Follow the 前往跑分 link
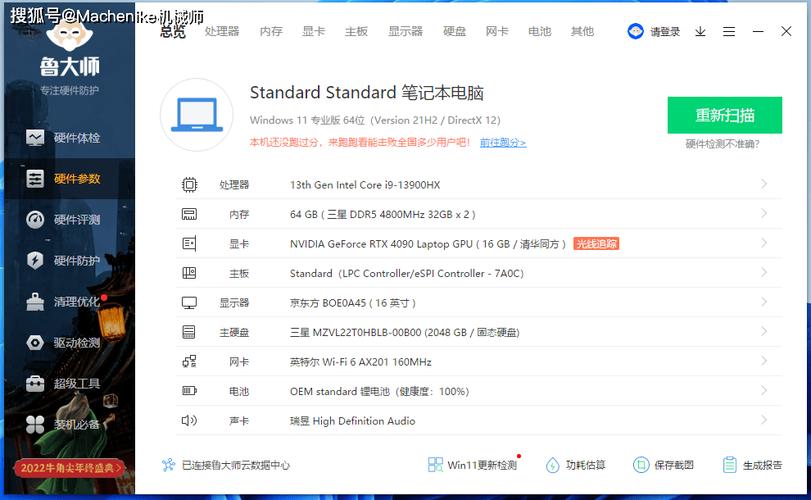 pos(503,143)
